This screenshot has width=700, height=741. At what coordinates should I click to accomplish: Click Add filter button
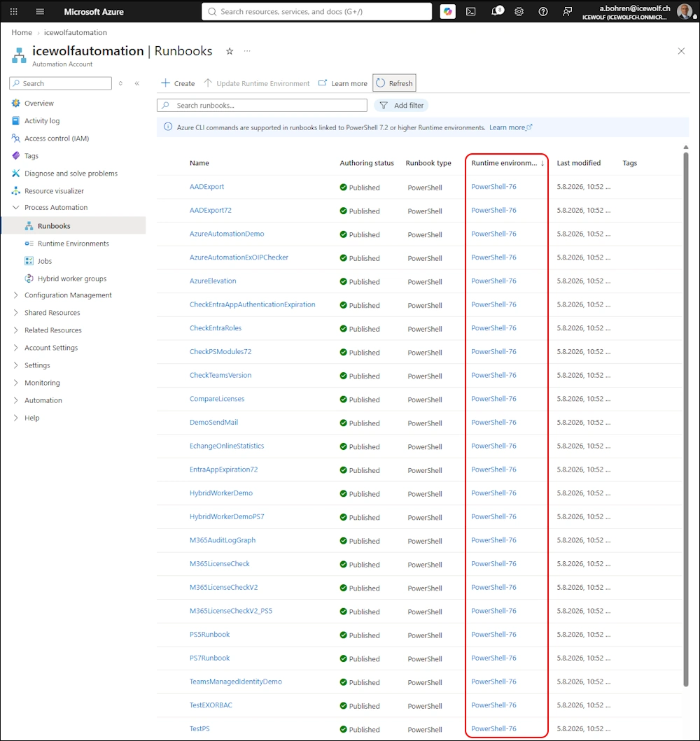click(401, 106)
